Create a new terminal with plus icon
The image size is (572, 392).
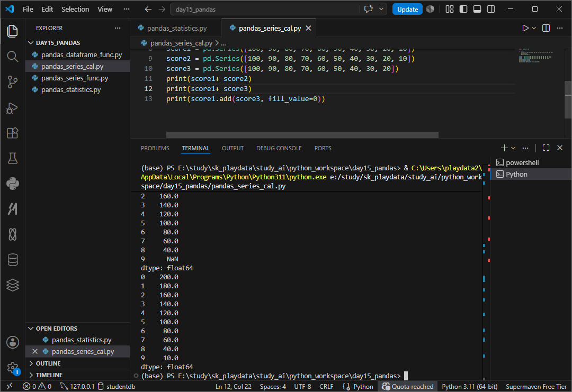(x=504, y=148)
